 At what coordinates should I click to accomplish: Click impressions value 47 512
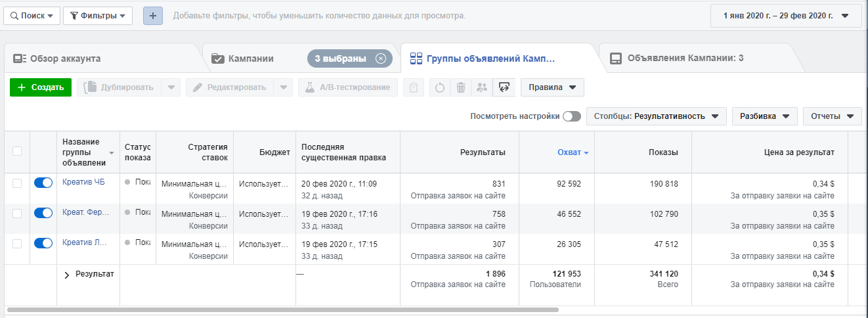pyautogui.click(x=666, y=244)
